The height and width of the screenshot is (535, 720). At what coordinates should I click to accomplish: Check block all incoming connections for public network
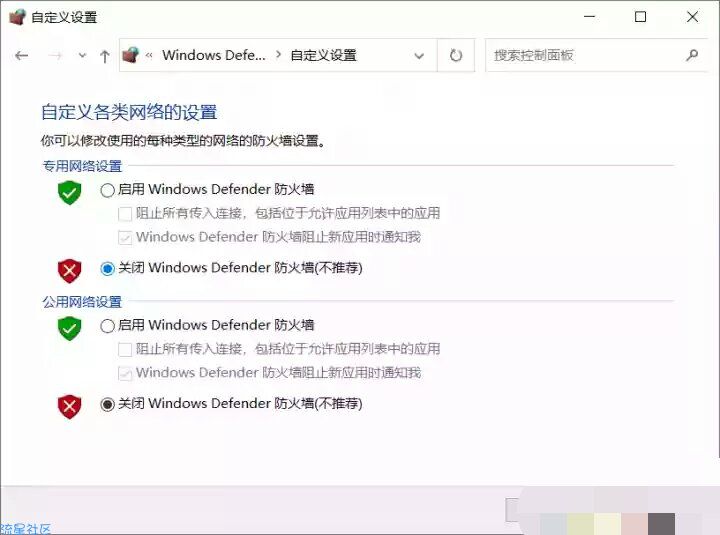[x=125, y=350]
